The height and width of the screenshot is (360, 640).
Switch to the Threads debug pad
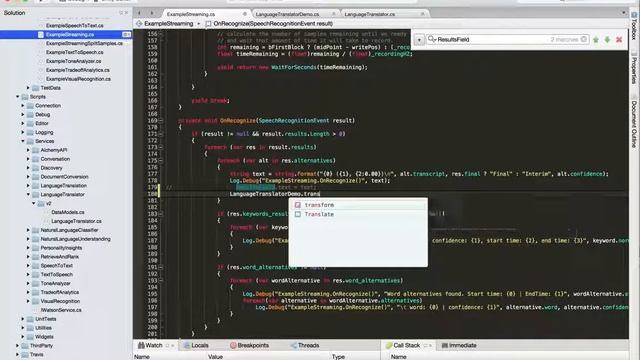[304, 345]
